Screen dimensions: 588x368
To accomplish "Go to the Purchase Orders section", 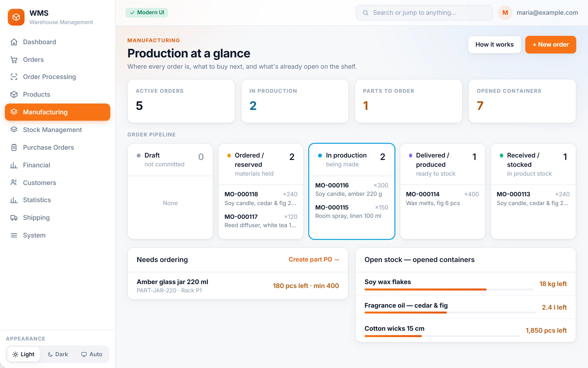I will pyautogui.click(x=58, y=147).
